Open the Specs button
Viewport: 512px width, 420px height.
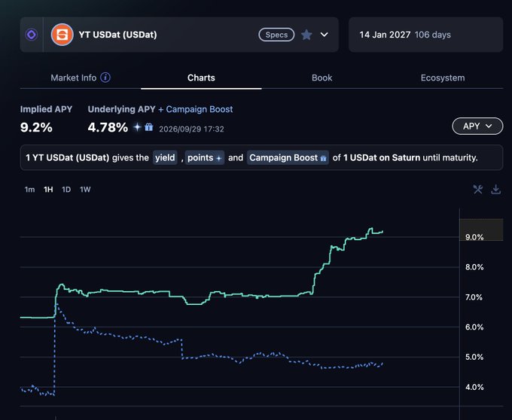coord(276,35)
